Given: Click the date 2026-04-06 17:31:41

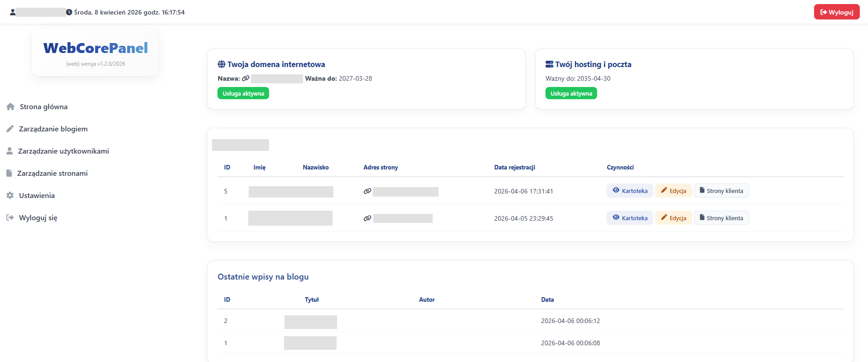Looking at the screenshot, I should [524, 191].
